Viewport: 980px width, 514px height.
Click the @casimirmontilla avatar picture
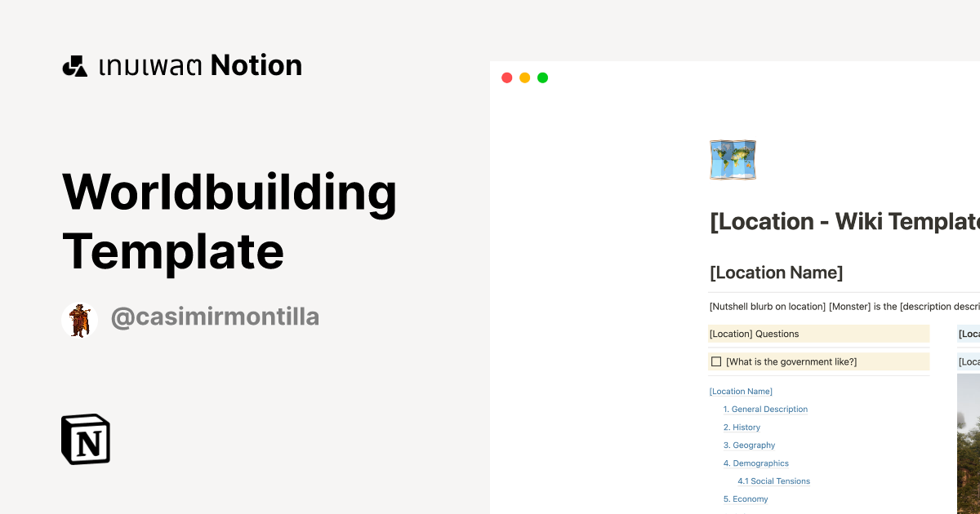79,320
